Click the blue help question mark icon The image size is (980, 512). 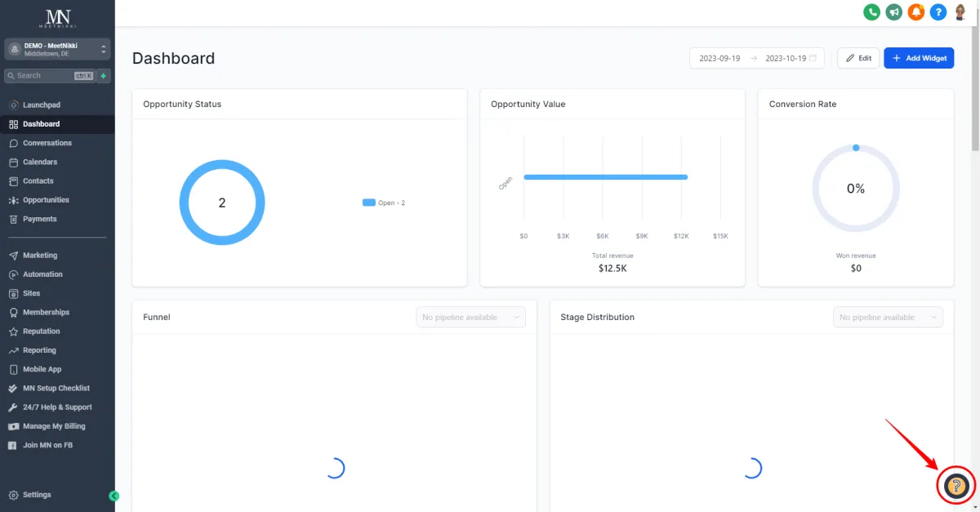938,12
